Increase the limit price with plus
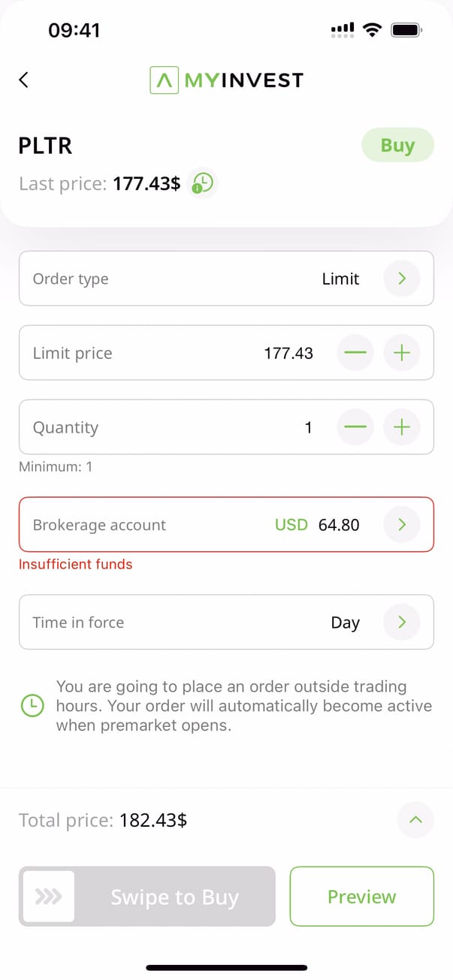Viewport: 453px width, 980px height. point(402,353)
